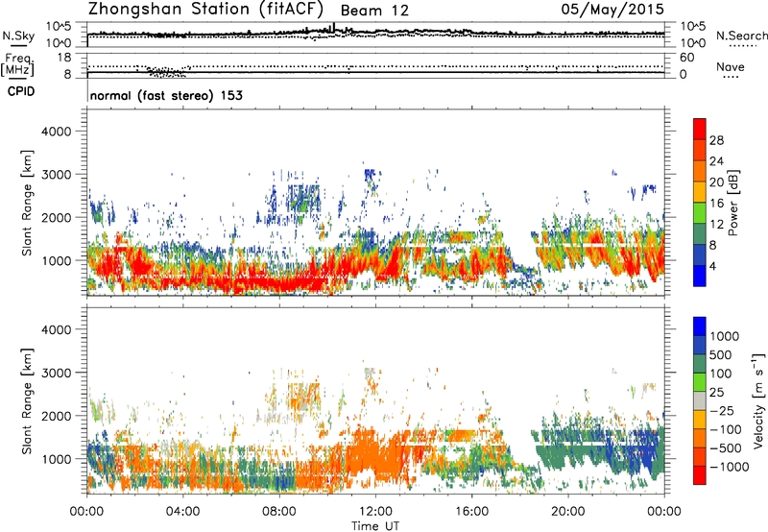Image resolution: width=768 pixels, height=532 pixels.
Task: Click the 'Nave' legend label
Action: [x=731, y=67]
